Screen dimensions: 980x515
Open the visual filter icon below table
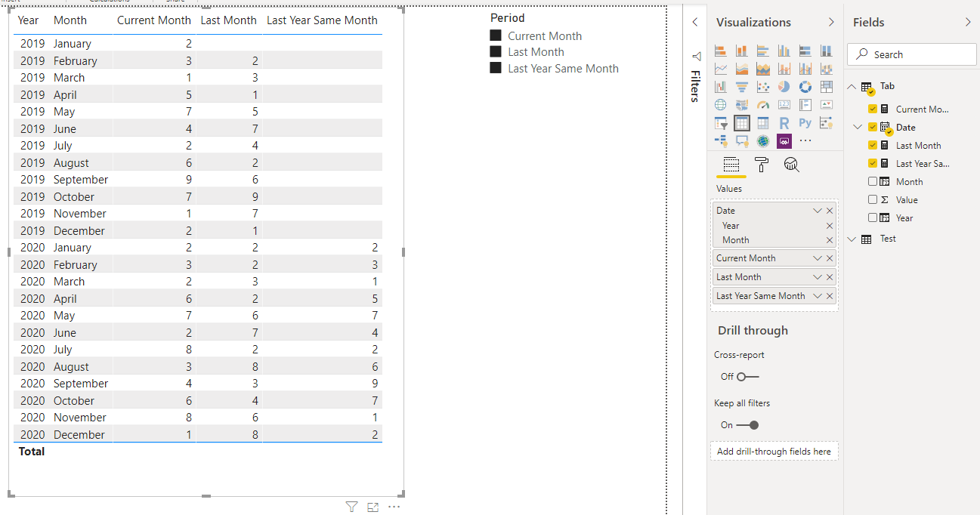pyautogui.click(x=351, y=507)
